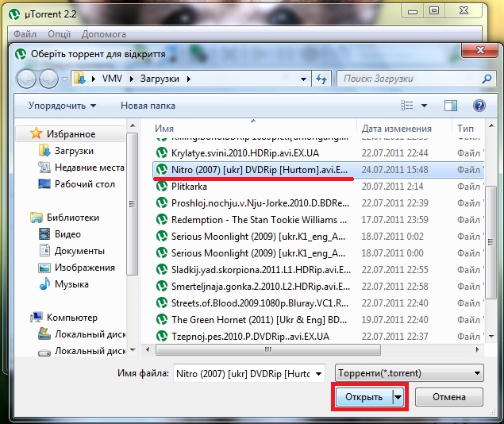Click the µTorrent icon of the Plitkarka file
Image resolution: width=504 pixels, height=424 pixels.
coord(162,186)
